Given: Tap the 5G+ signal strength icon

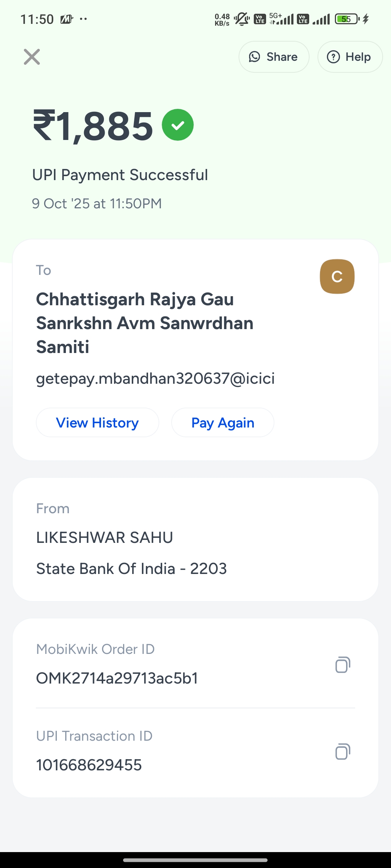Looking at the screenshot, I should (282, 19).
